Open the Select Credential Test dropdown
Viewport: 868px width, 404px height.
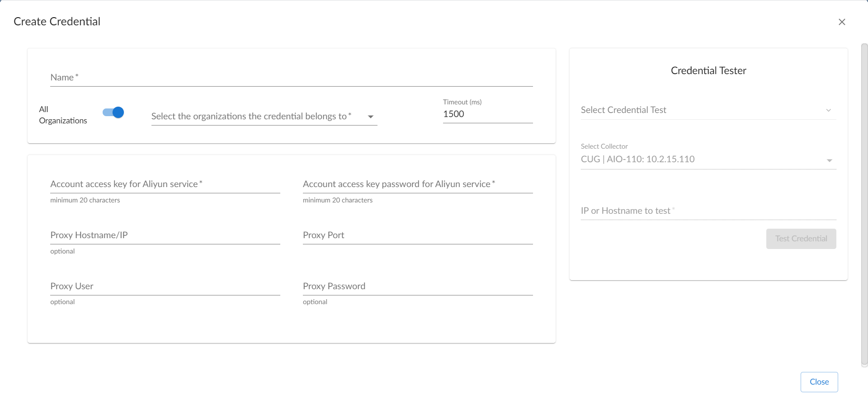click(x=701, y=110)
